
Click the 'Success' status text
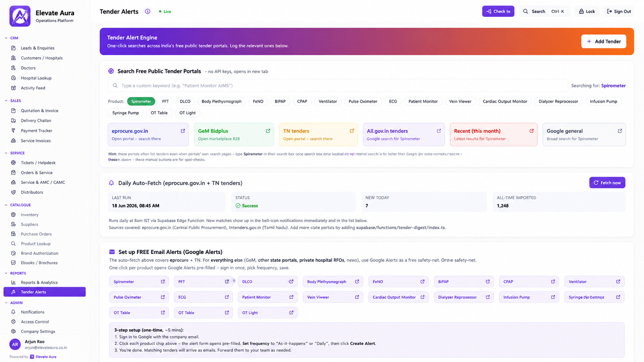pos(250,206)
